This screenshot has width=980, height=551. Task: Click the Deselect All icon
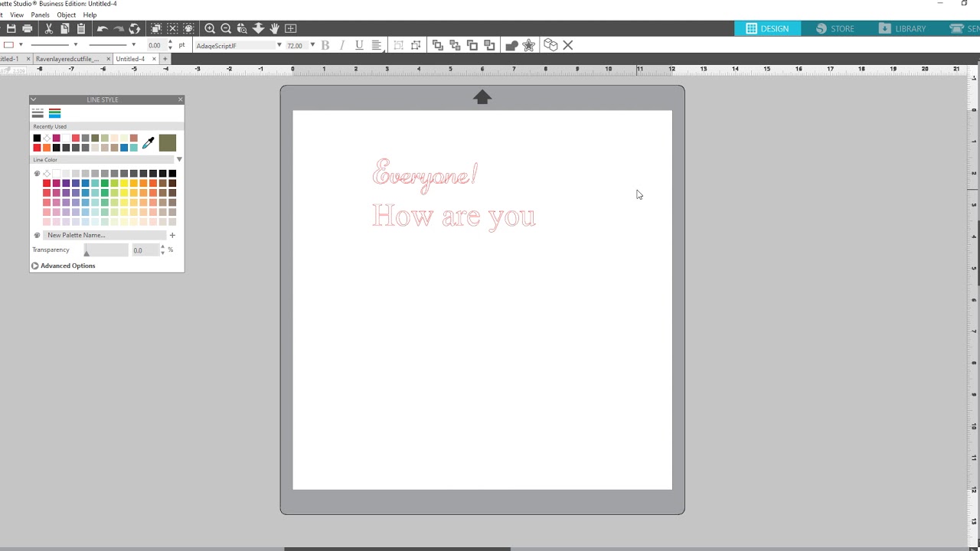(172, 28)
